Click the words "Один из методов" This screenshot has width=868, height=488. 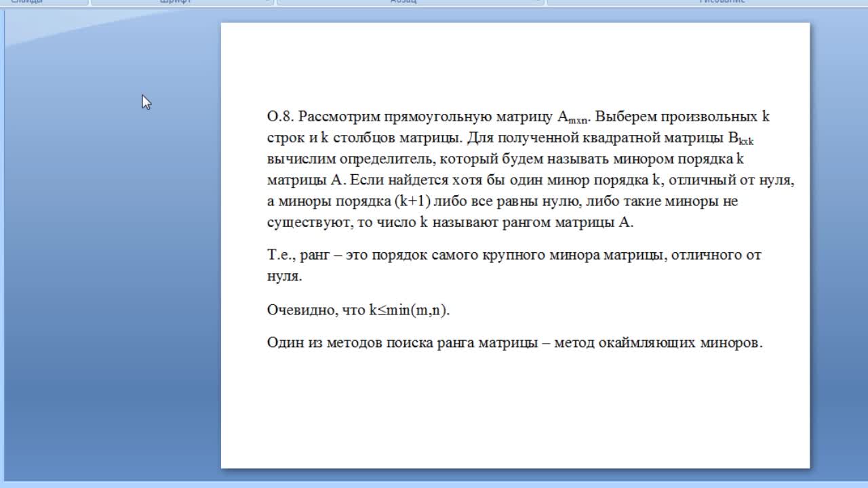tap(325, 343)
